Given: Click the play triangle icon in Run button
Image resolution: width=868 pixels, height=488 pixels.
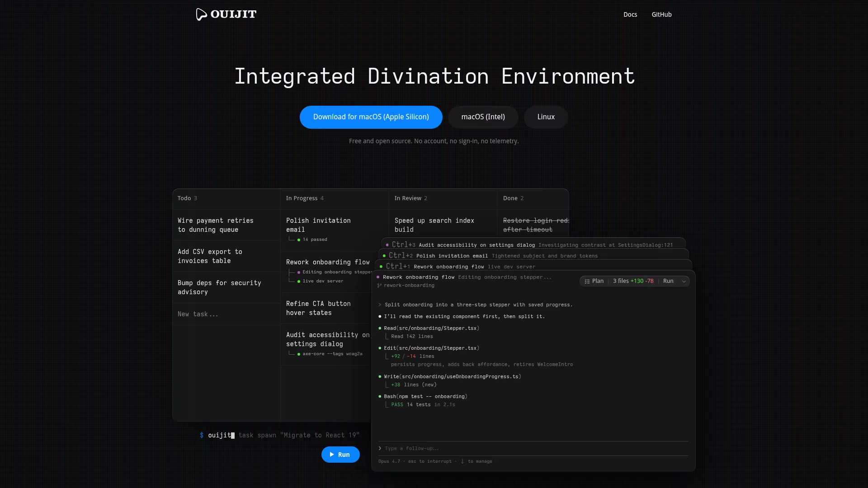Looking at the screenshot, I should [x=332, y=455].
